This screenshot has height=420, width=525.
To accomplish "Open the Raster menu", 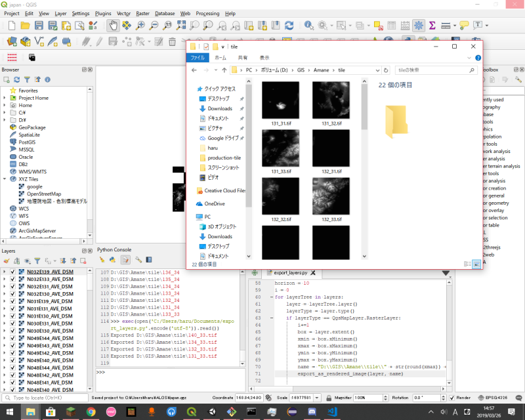I will coord(142,13).
